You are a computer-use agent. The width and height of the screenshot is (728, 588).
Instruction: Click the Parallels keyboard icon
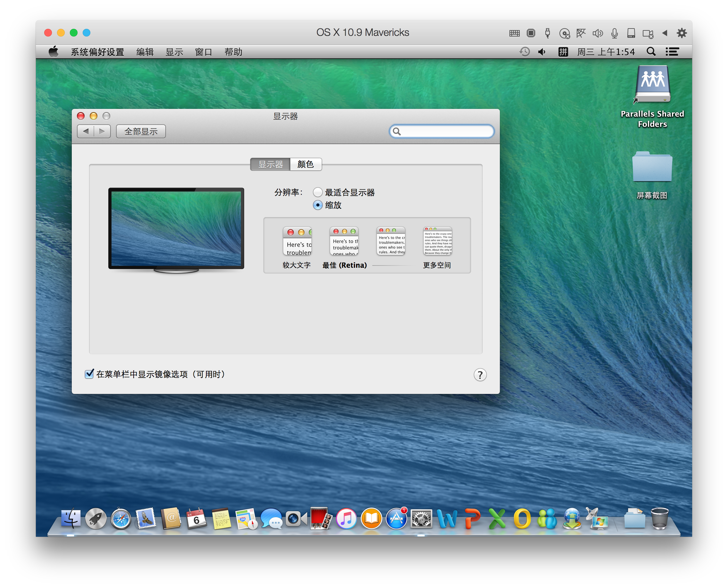pyautogui.click(x=514, y=33)
